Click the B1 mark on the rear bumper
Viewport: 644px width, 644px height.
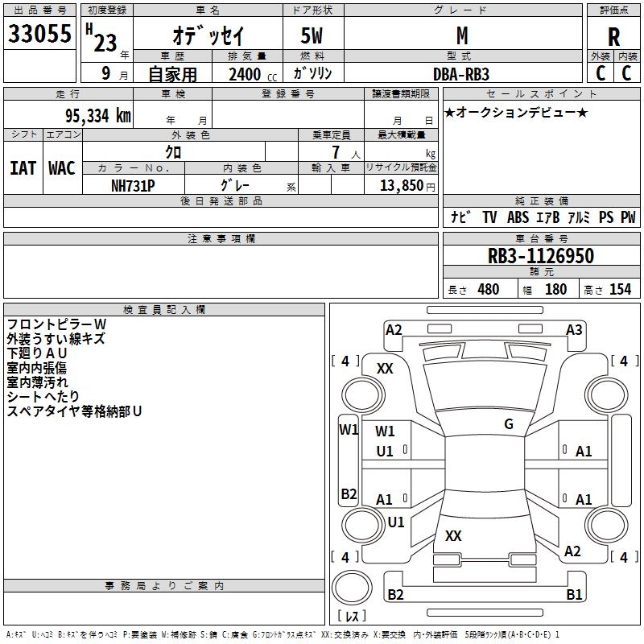(574, 594)
